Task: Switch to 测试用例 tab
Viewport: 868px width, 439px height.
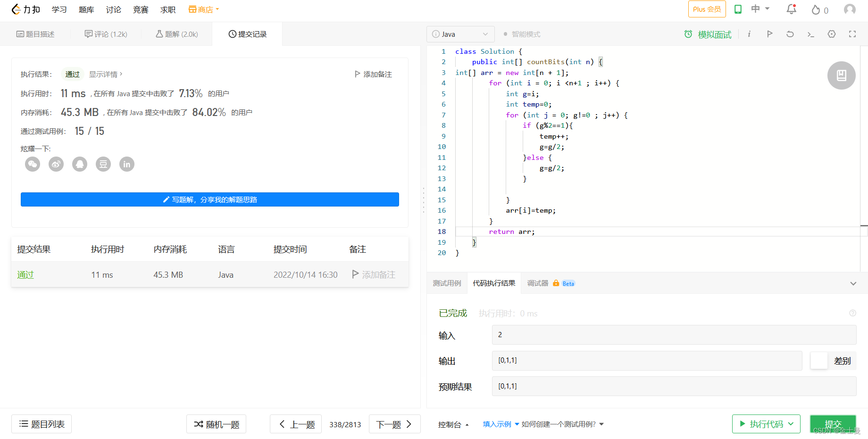Action: coord(447,283)
